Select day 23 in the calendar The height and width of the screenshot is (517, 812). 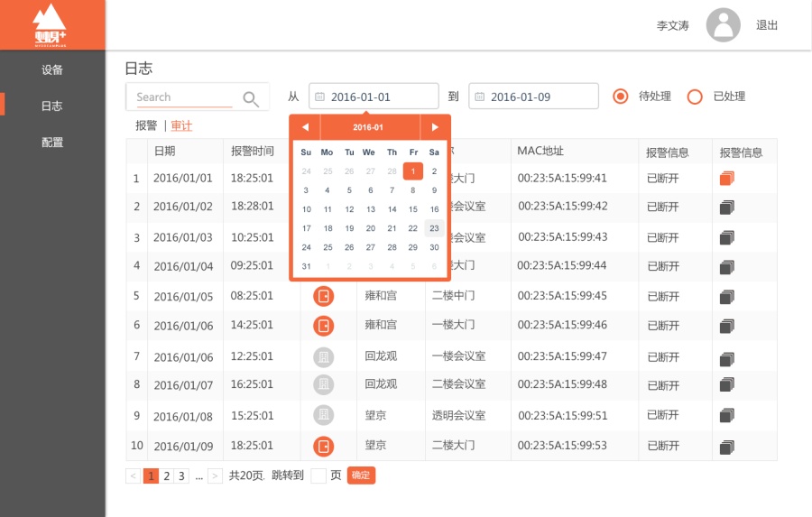(434, 228)
